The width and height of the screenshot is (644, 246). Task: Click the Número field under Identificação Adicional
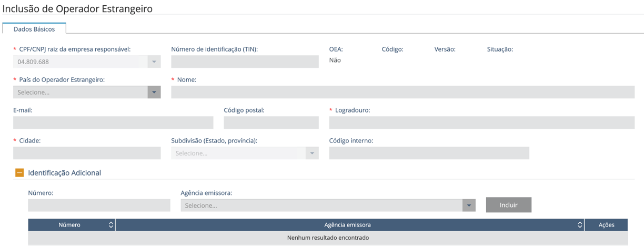click(x=99, y=206)
